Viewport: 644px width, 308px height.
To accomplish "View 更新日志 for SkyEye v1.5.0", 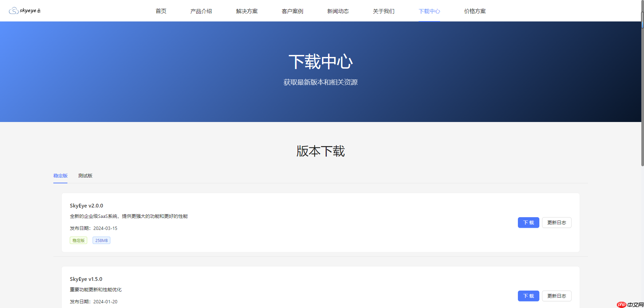I will click(x=556, y=296).
